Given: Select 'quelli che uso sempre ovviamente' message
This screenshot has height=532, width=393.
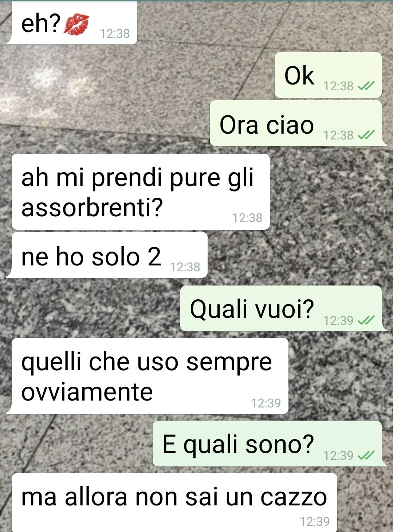Looking at the screenshot, I should pyautogui.click(x=147, y=376).
